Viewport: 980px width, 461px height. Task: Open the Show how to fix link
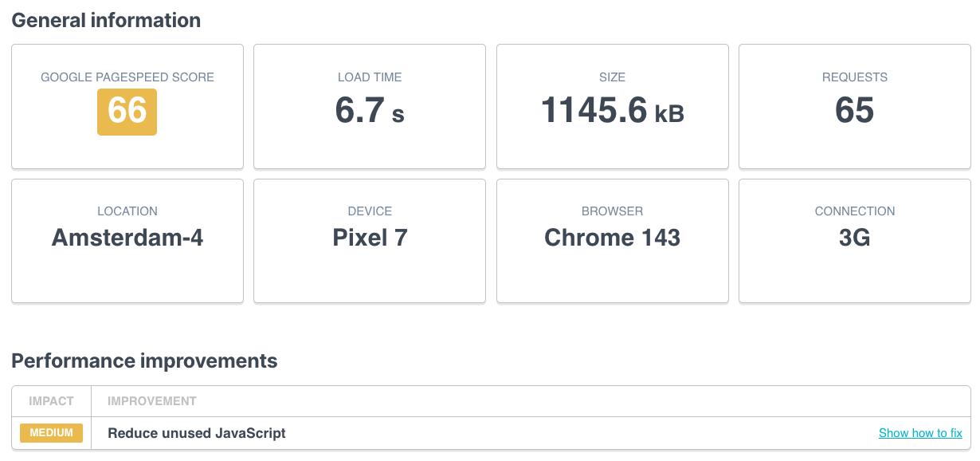(920, 433)
